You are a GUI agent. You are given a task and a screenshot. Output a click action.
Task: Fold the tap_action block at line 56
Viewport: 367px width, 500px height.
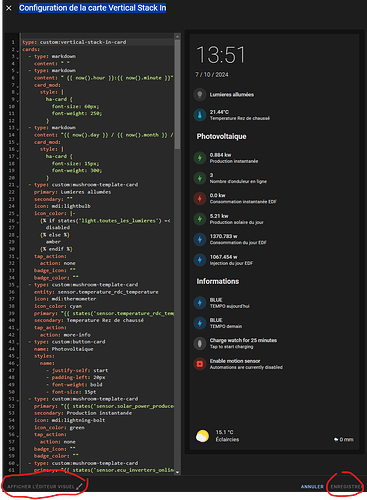[x=17, y=435]
